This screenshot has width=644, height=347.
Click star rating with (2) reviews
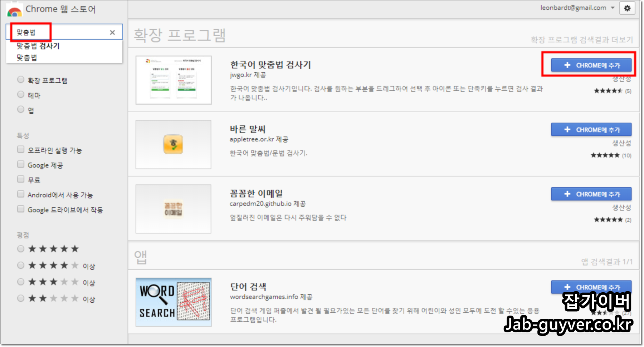tap(613, 219)
